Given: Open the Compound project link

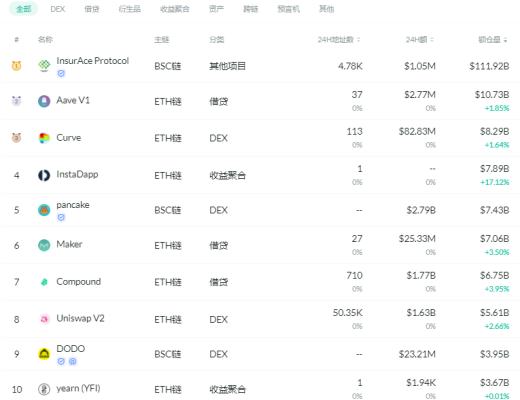Looking at the screenshot, I should [79, 282].
